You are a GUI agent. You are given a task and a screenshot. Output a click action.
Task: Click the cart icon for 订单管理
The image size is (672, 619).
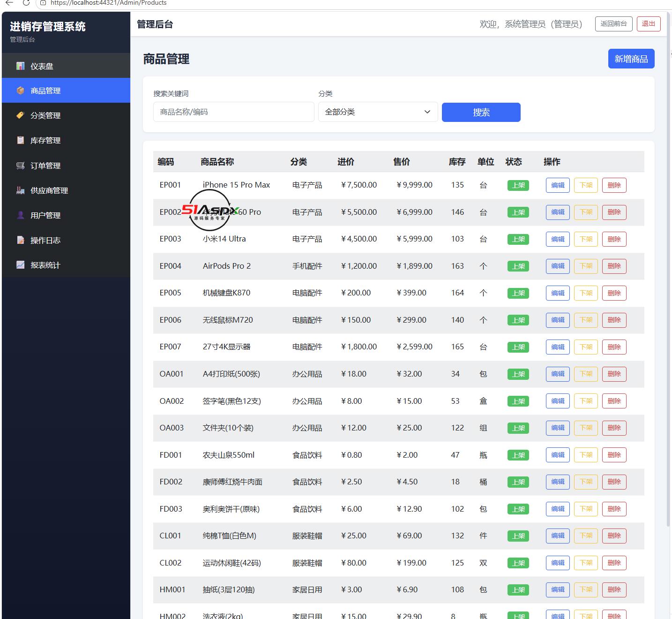(20, 166)
